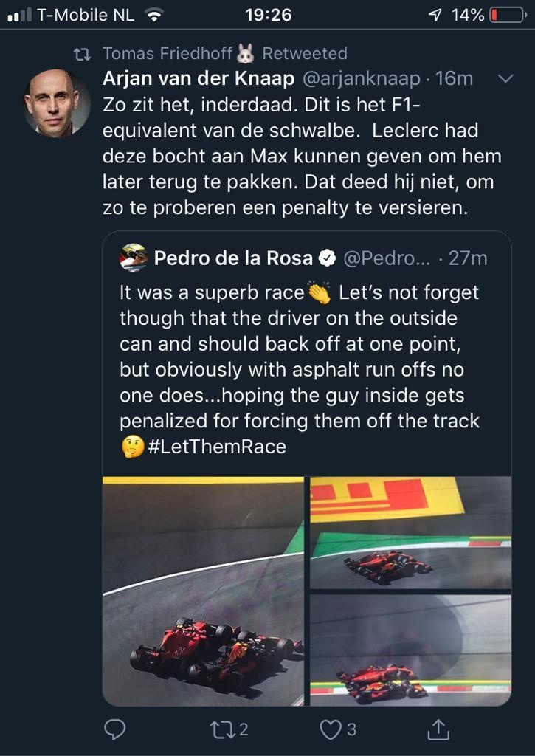Tap the retweeted indicator icon beside Tomas Friedhoff
This screenshot has width=535, height=756.
(x=83, y=53)
